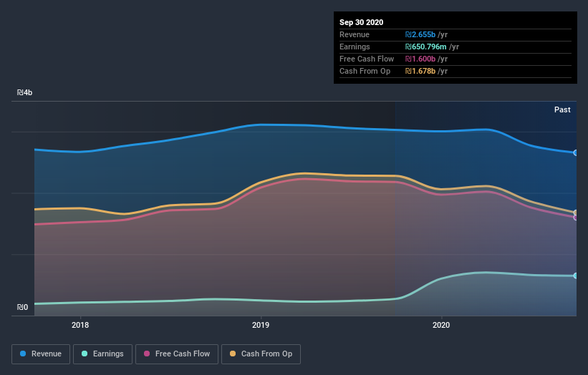588x375 pixels.
Task: Select the Free Cash Flow endpoint marker
Action: (576, 218)
